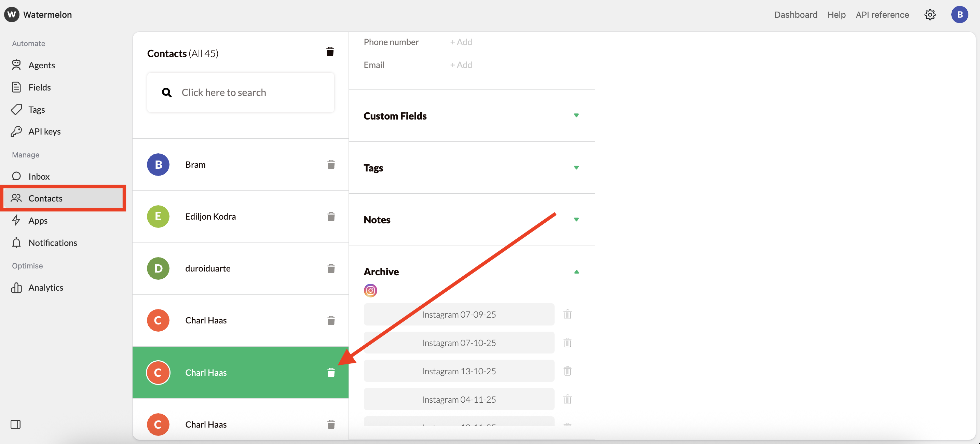Add a phone number to contact
Image resolution: width=980 pixels, height=444 pixels.
[x=461, y=42]
